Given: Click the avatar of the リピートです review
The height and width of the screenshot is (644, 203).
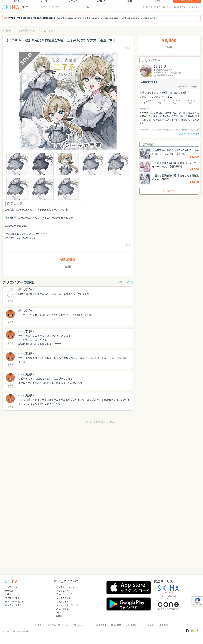Looking at the screenshot, I should (10, 378).
